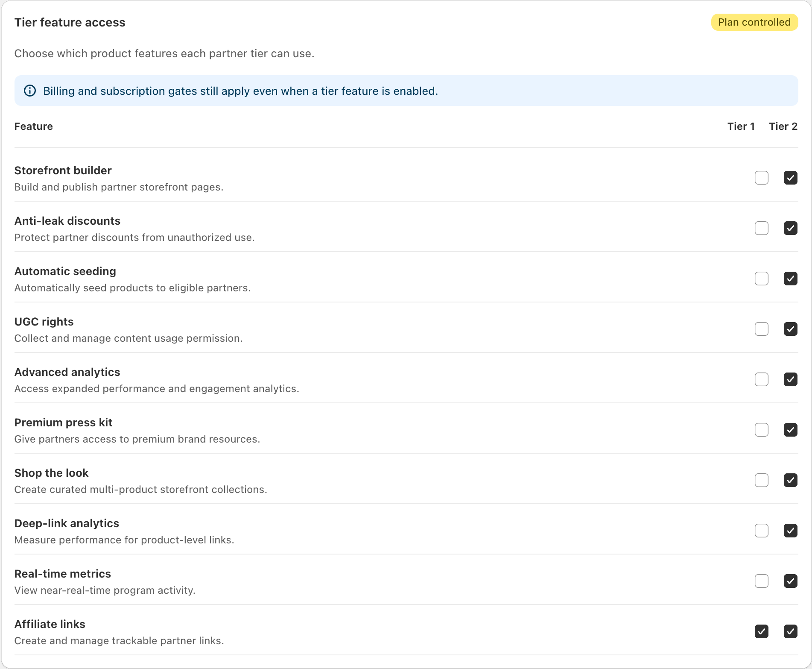The width and height of the screenshot is (812, 669).
Task: Select the Storefront builder feature name
Action: tap(63, 170)
